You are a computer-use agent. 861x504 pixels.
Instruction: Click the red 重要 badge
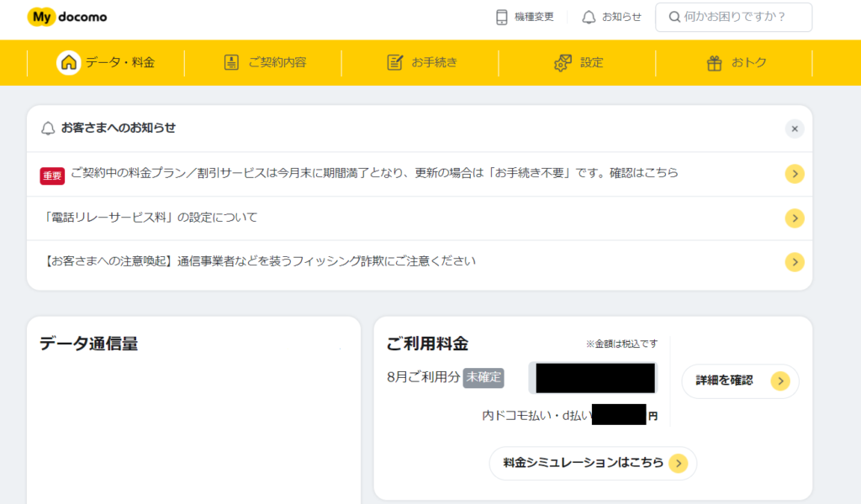[x=52, y=176]
